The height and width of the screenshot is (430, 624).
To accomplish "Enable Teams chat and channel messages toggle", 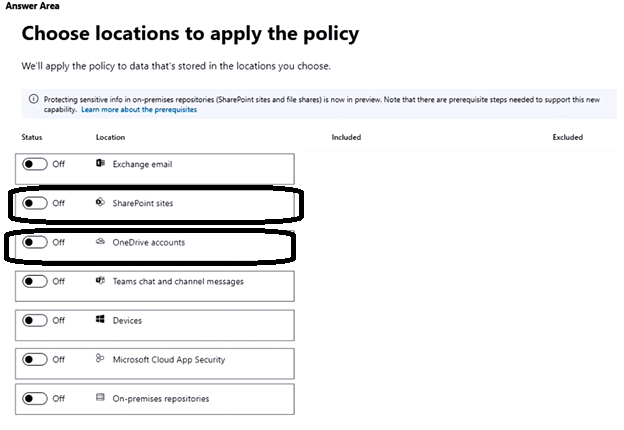I will click(x=35, y=281).
